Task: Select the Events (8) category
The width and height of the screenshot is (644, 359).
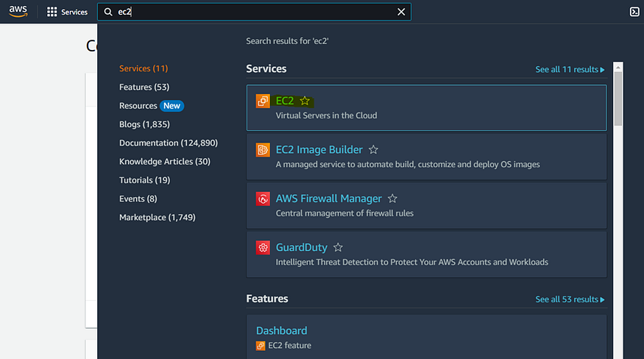Action: [x=138, y=199]
